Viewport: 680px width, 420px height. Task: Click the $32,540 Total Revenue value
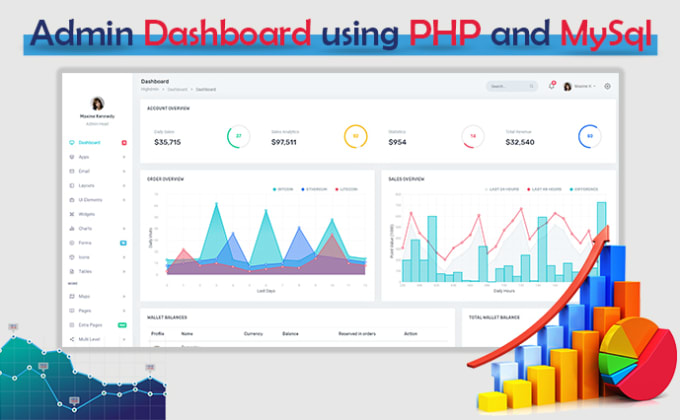(x=520, y=142)
